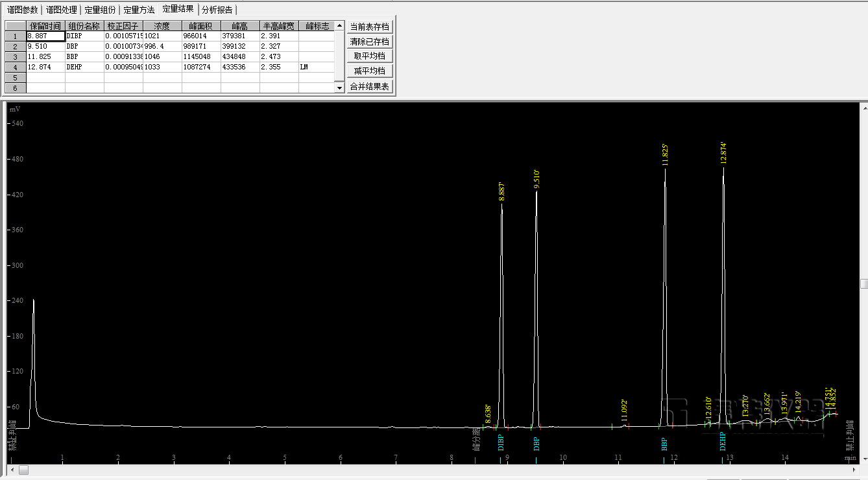Select row header 4 in results table
This screenshot has width=868, height=480.
[15, 67]
